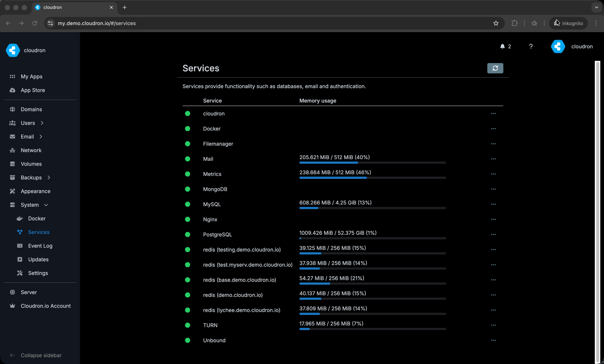Image resolution: width=604 pixels, height=364 pixels.
Task: Open the Event Log page
Action: pos(40,246)
